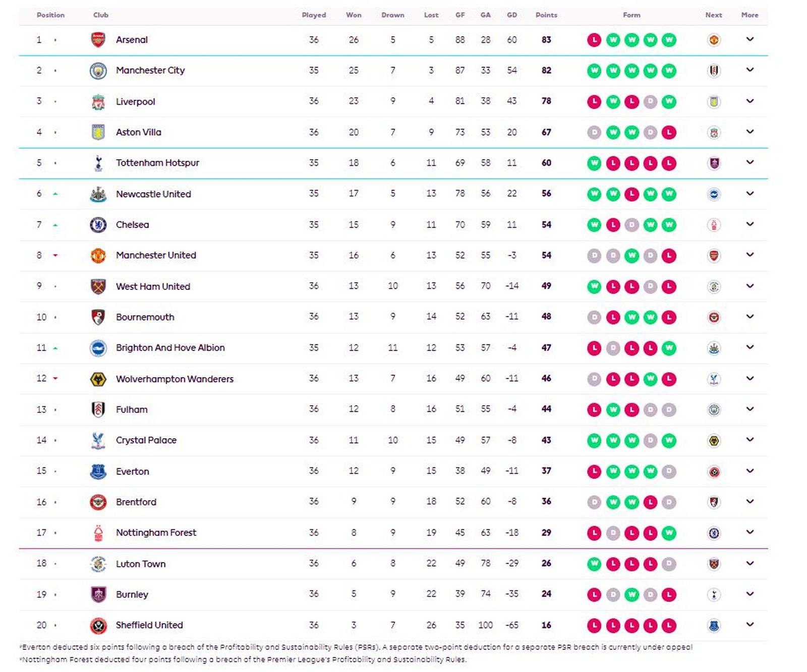This screenshot has height=672, width=807.
Task: Click Chelsea badge in Nottingham Forest's Next column
Action: click(x=714, y=532)
